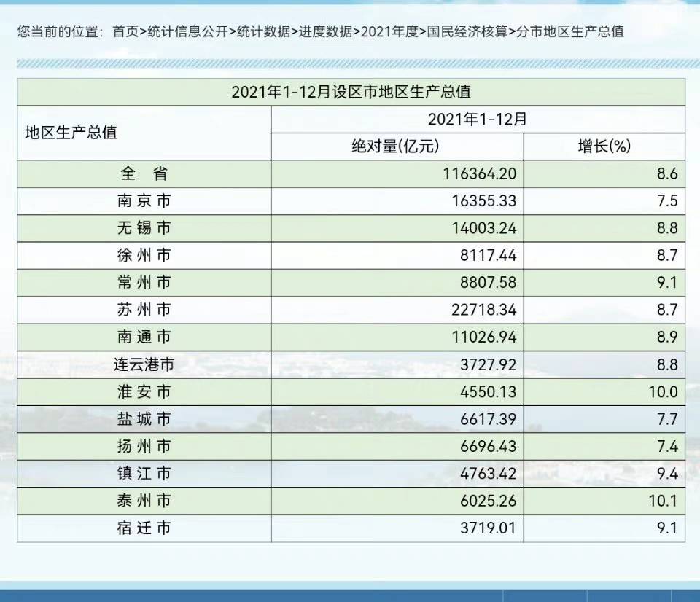Click 分市地区生产总值 breadcrumb item
Screen dimensions: 700x602
click(570, 31)
